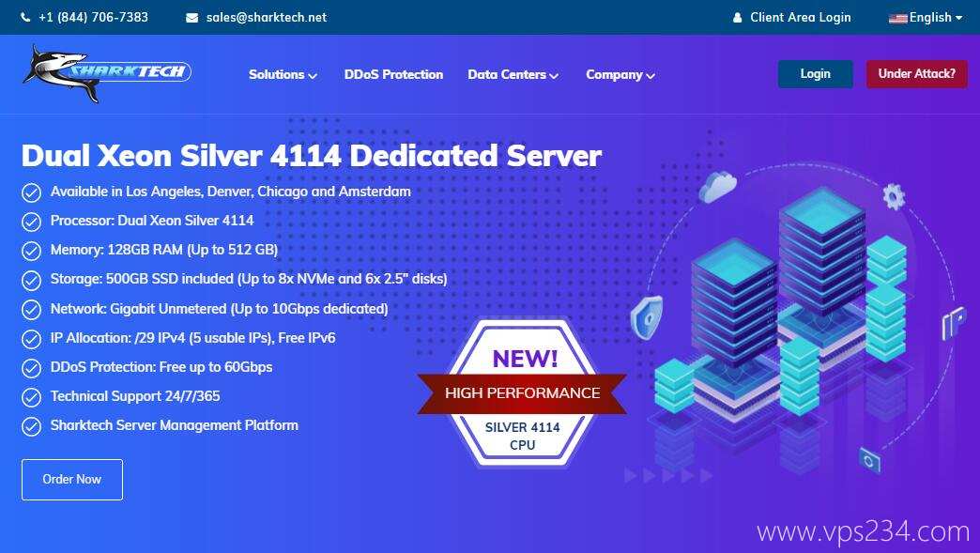Click the 'Storage: 500GB SSD included' text

(x=249, y=279)
